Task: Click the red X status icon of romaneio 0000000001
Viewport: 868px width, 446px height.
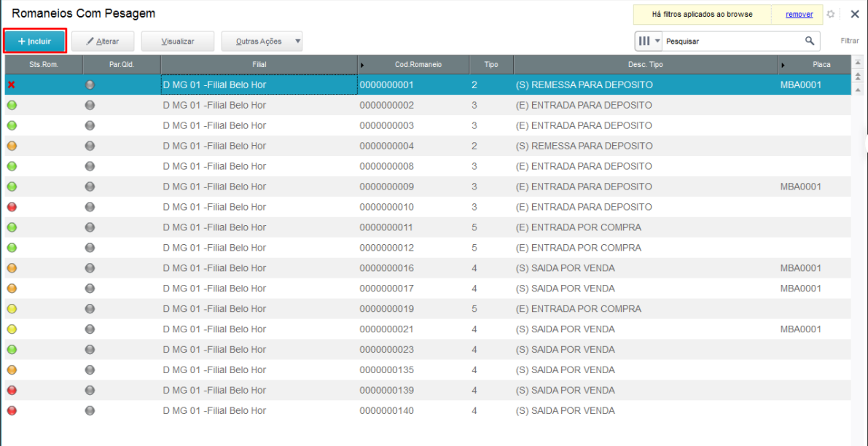Action: [11, 85]
